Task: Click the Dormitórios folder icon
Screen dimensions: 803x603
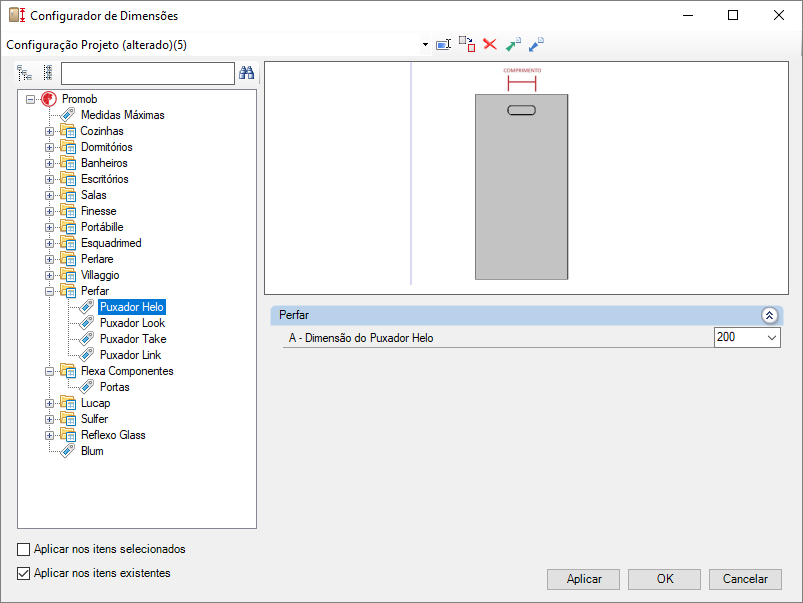Action: 68,147
